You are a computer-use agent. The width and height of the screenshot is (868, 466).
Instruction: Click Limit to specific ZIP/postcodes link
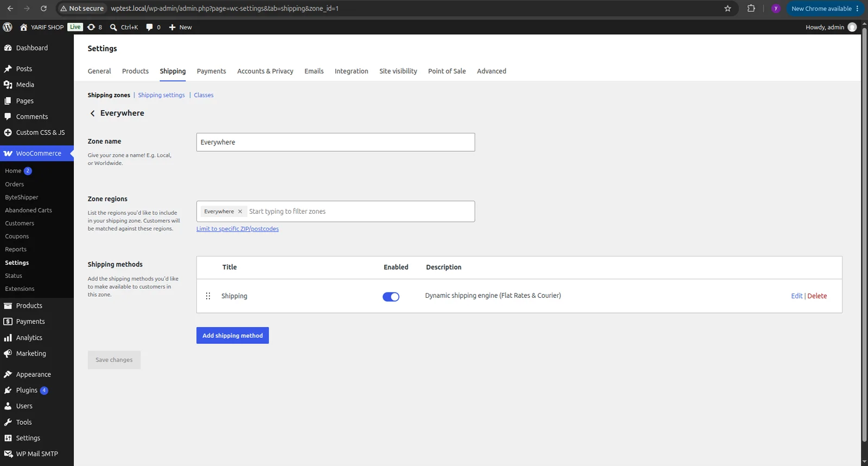coord(238,229)
